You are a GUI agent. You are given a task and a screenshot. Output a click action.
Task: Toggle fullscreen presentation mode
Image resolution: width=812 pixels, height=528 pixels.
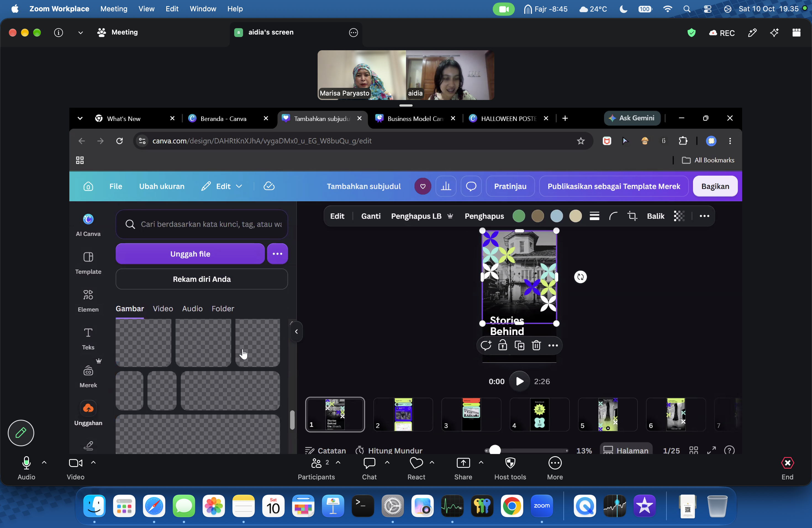pos(711,450)
